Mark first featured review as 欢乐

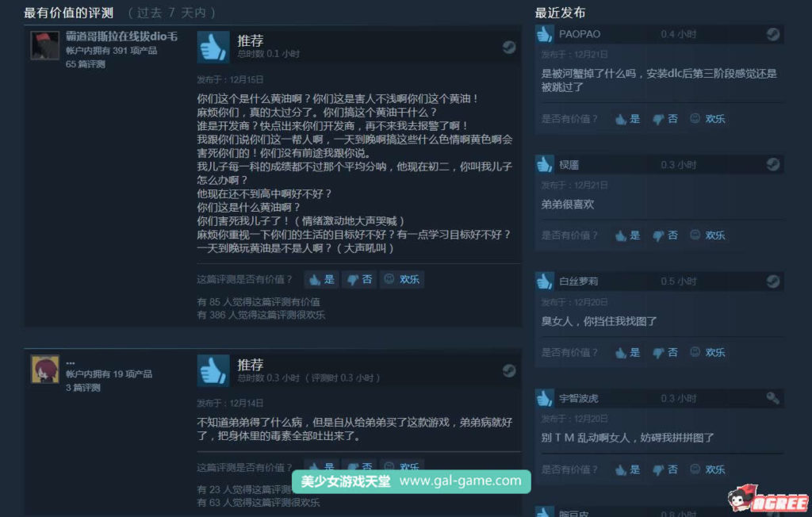(402, 280)
